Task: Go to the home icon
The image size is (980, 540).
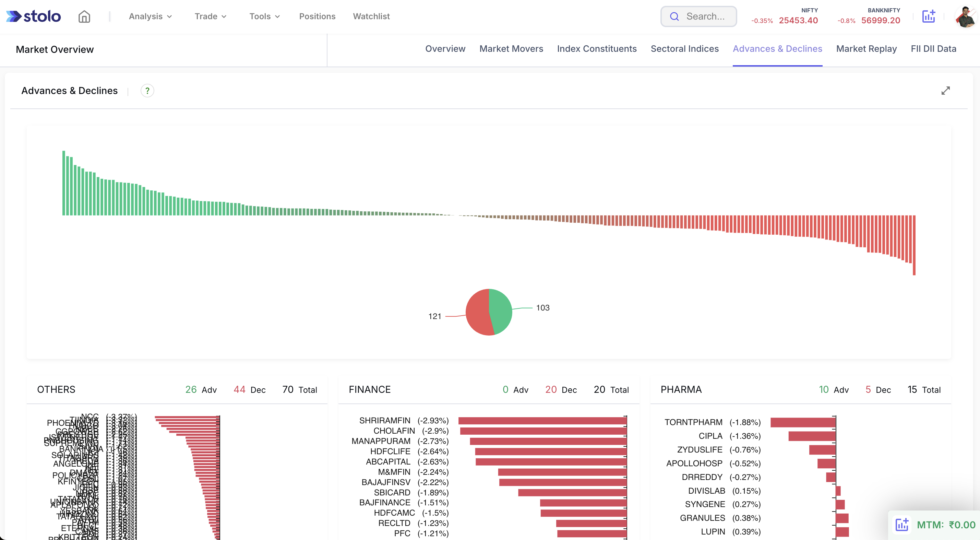Action: 84,16
